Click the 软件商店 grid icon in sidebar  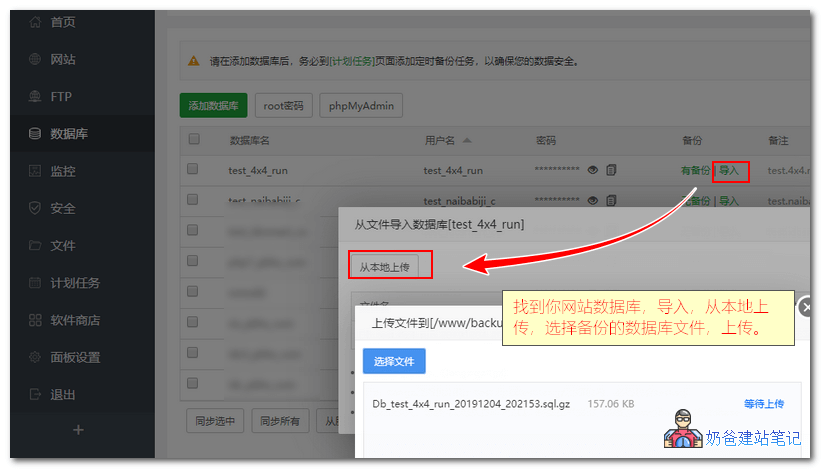click(x=35, y=320)
